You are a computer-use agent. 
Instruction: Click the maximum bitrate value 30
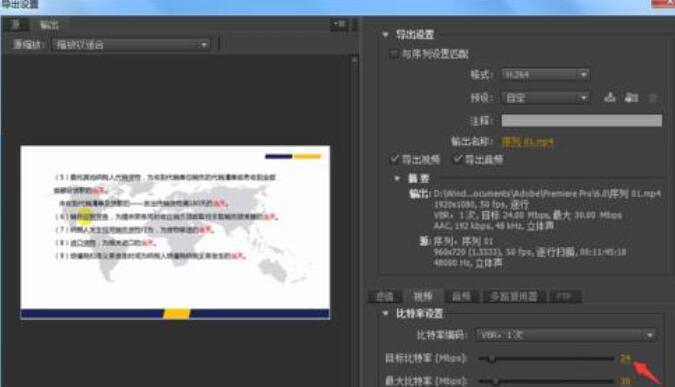tap(625, 381)
